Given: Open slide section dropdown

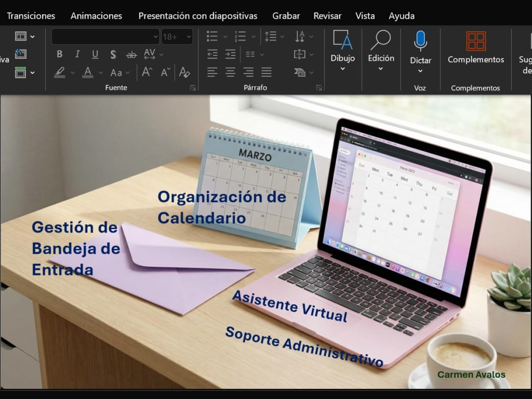Looking at the screenshot, I should coord(25,72).
